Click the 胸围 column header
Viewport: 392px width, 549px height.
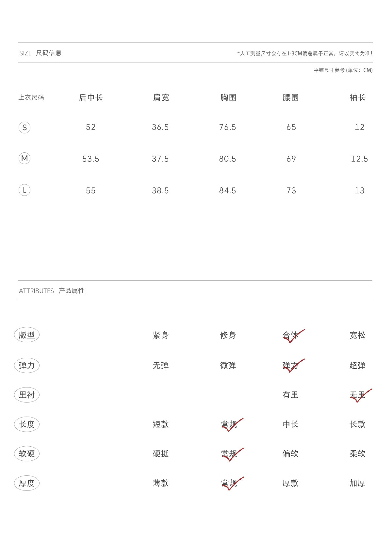tap(228, 97)
